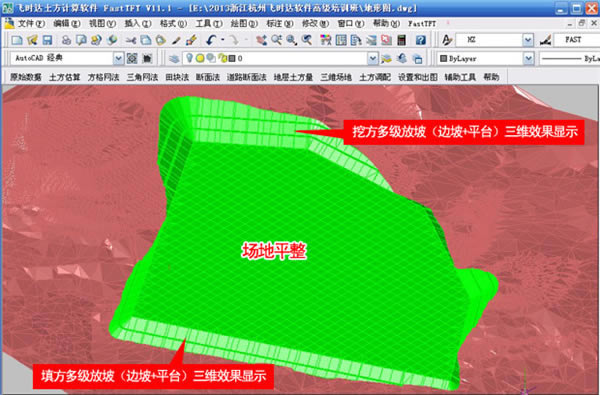Click 土方调配 toolbar button
The image size is (600, 395).
coord(375,77)
